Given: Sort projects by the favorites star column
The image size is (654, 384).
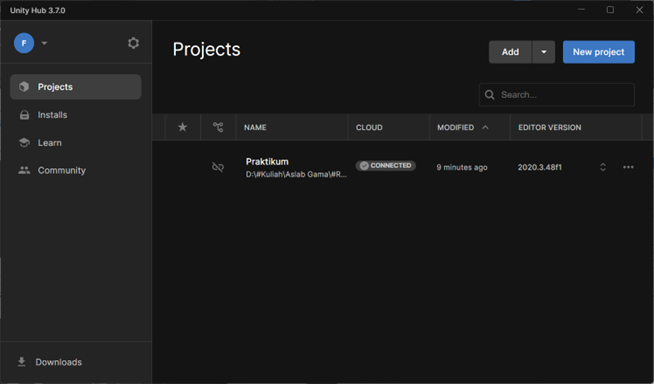Looking at the screenshot, I should [x=182, y=127].
